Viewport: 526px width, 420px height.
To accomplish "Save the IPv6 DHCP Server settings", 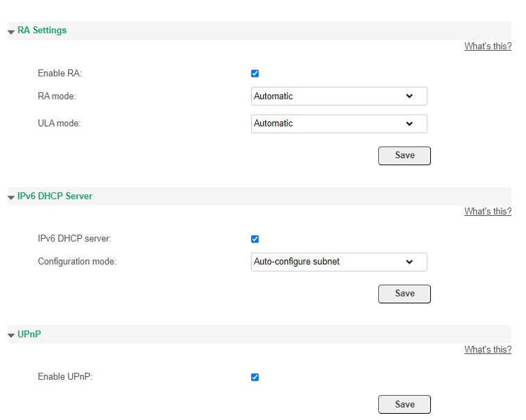I will coord(405,294).
